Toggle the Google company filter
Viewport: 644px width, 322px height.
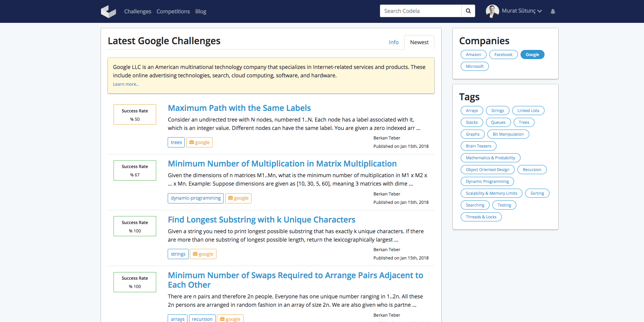tap(532, 55)
